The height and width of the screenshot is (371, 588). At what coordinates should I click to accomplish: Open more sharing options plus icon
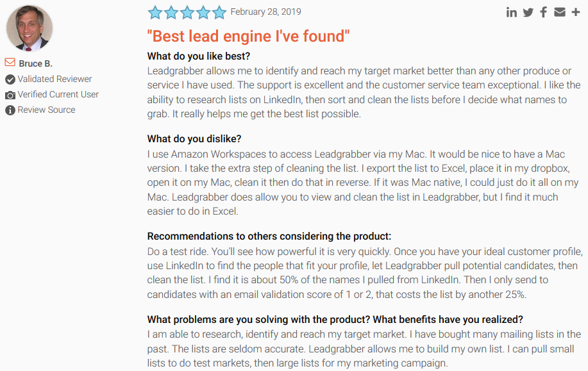click(576, 12)
